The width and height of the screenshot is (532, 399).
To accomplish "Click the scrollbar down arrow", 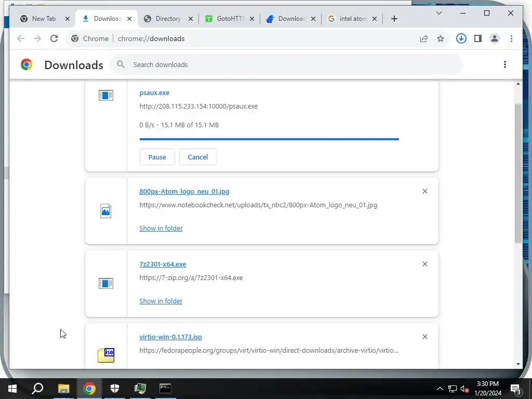I will [518, 364].
